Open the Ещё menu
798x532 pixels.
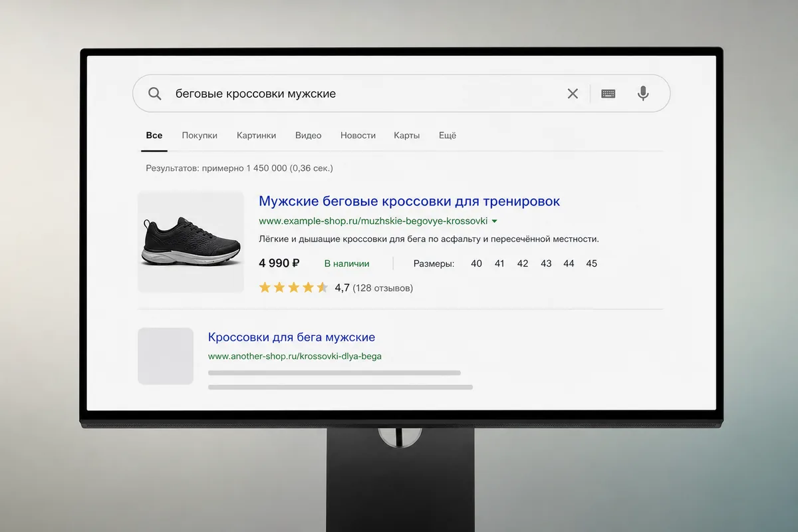[448, 135]
